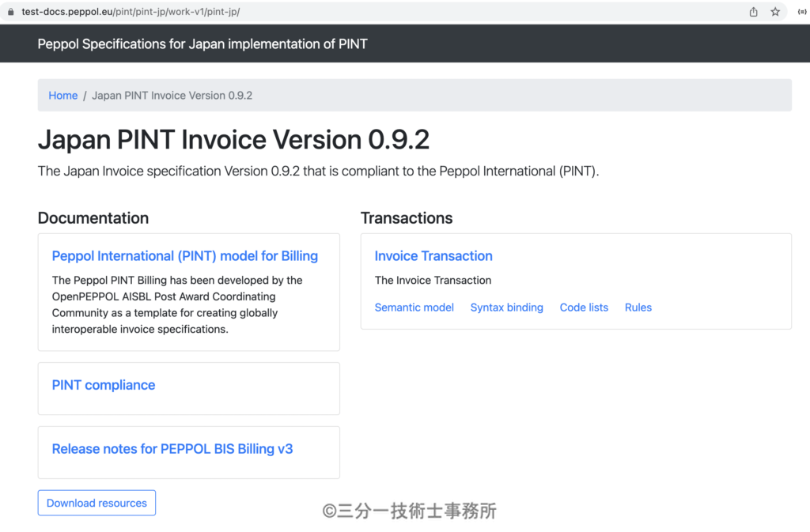Click the lock icon in address bar

click(10, 11)
